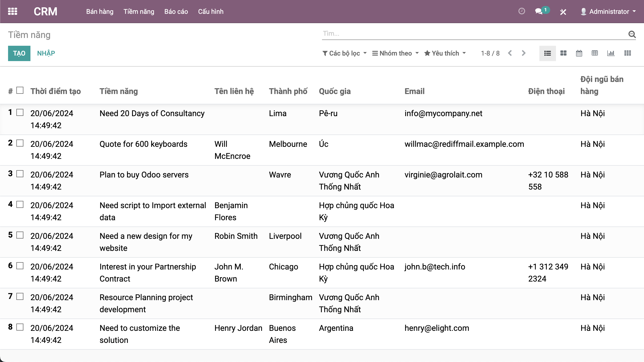Click the developer tools icon
Viewport: 644px width, 362px height.
coord(563,12)
